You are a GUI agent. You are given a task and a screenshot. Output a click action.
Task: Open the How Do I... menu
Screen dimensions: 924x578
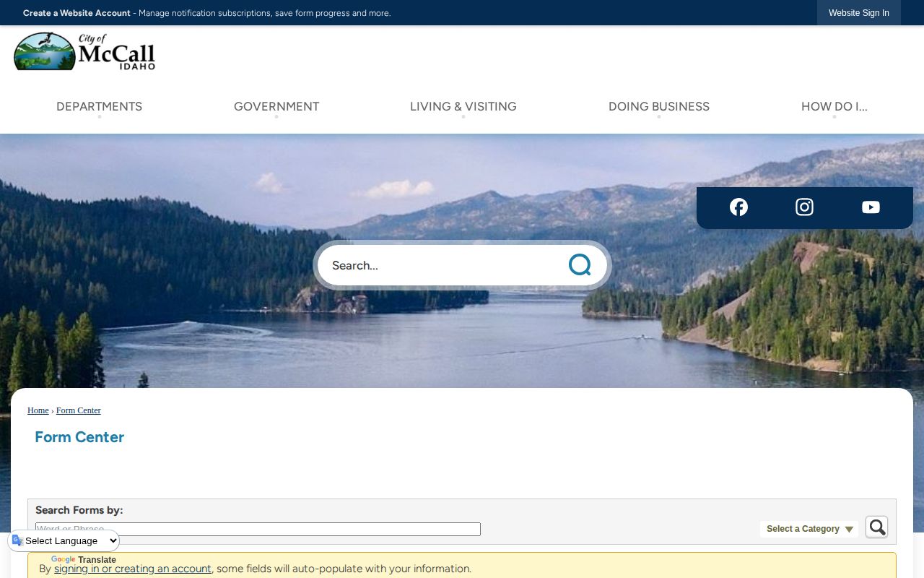coord(834,107)
